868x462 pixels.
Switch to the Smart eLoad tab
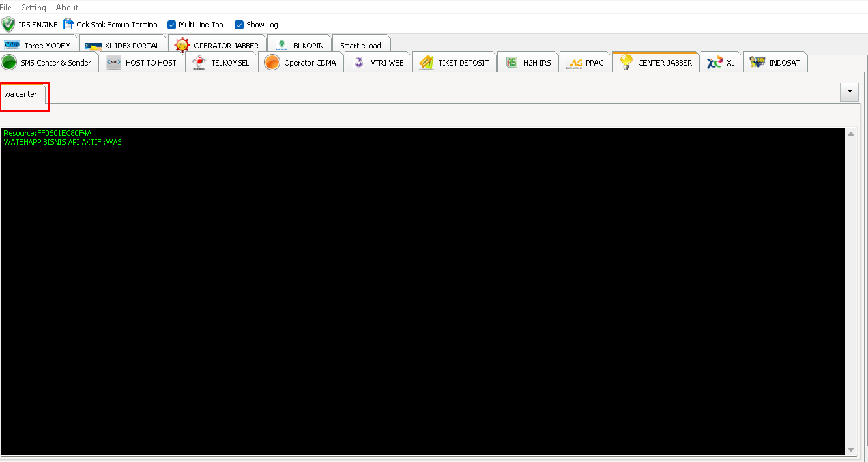coord(362,46)
